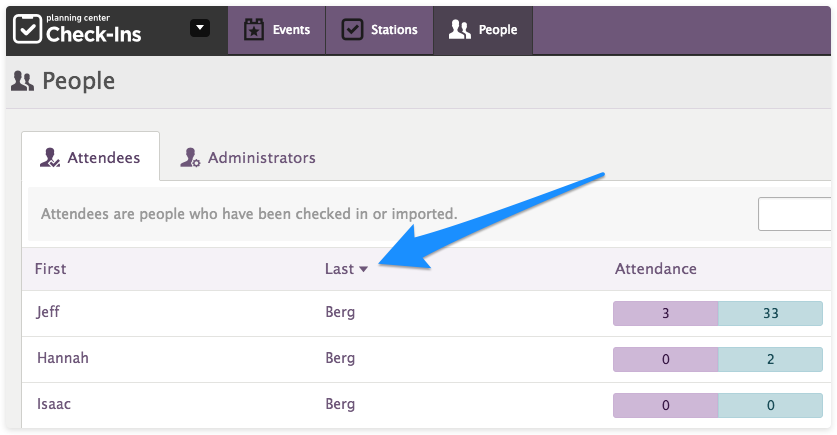Screen dimensions: 837x435
Task: Click into the attendee search field
Action: point(796,214)
